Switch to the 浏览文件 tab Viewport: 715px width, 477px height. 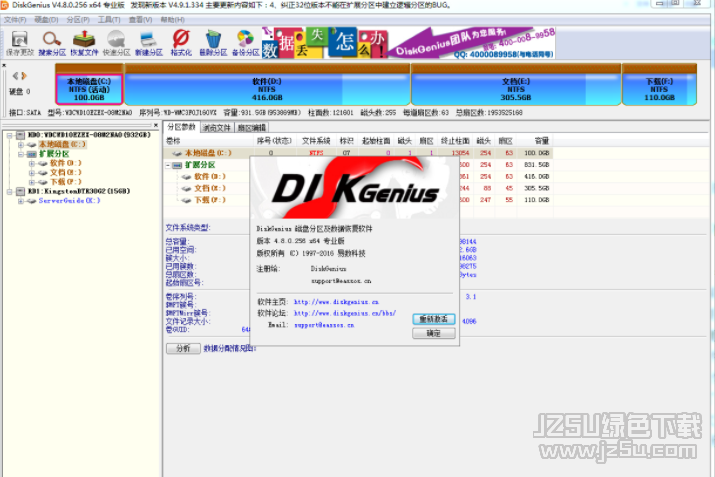pos(217,128)
